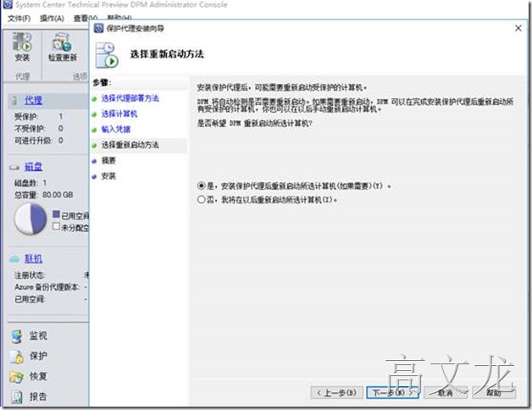Click the wizard title bar icon
Viewport: 532px width, 410px height.
(x=98, y=28)
